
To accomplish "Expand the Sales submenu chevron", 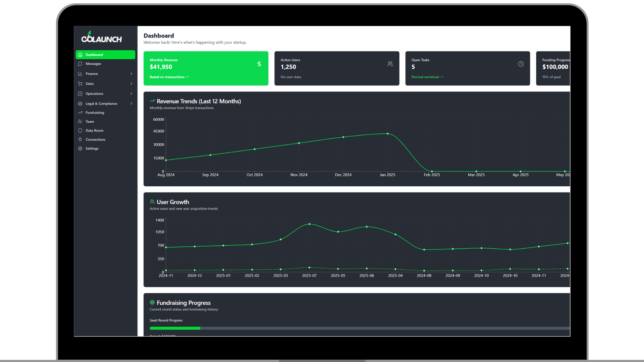I will [131, 84].
